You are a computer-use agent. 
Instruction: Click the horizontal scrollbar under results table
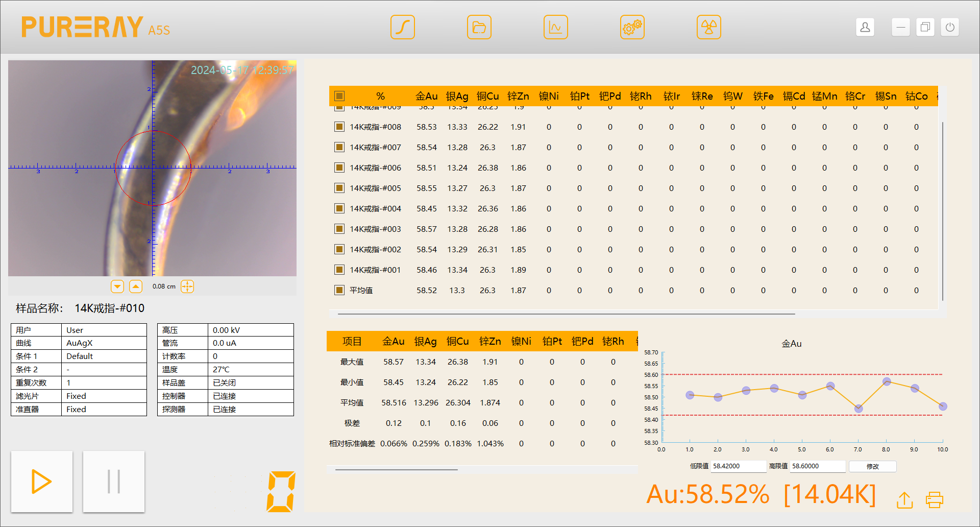(x=567, y=314)
